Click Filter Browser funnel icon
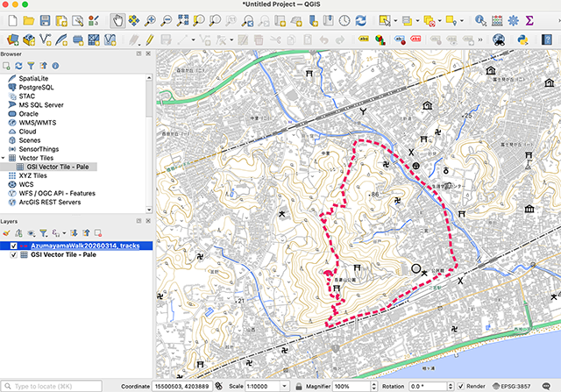561x392 pixels. point(32,66)
